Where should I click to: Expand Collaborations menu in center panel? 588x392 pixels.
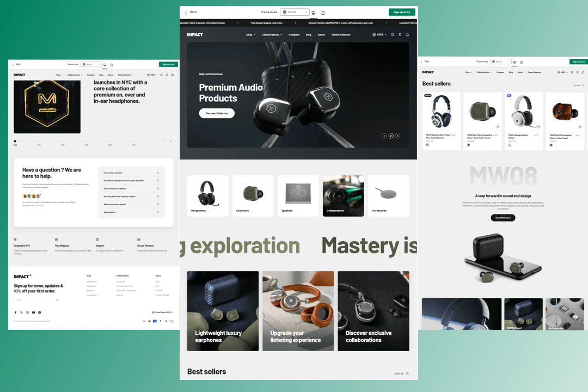[x=272, y=34]
